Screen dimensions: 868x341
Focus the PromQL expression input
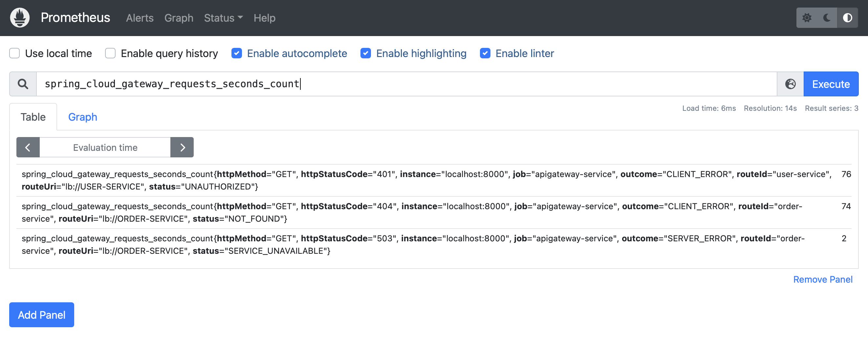point(406,84)
